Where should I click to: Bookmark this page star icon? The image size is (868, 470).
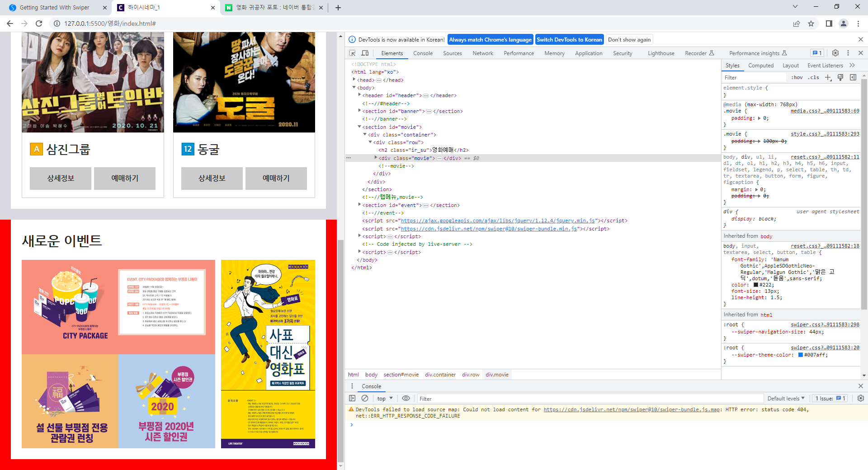pyautogui.click(x=811, y=23)
